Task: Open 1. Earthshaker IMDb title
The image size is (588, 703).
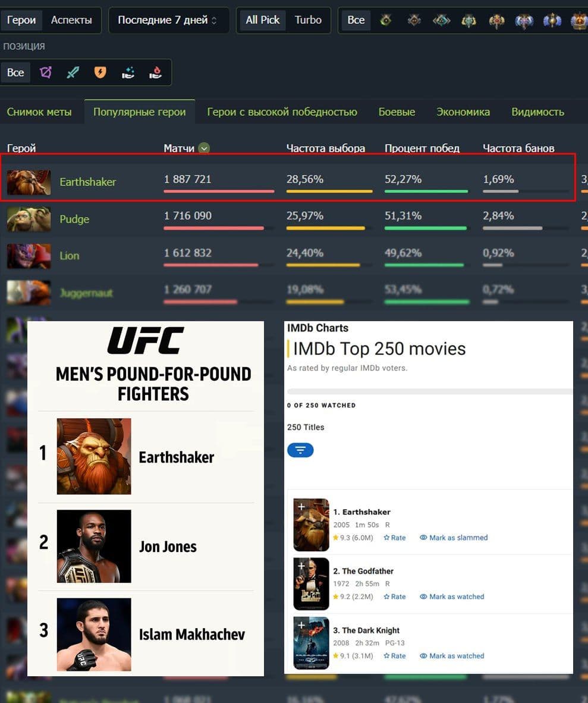Action: (361, 512)
